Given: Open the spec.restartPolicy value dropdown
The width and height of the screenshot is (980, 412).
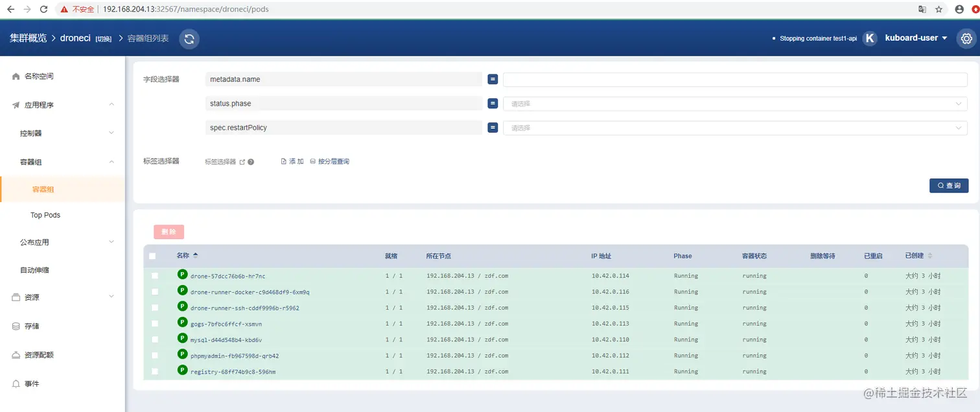Looking at the screenshot, I should pyautogui.click(x=735, y=128).
